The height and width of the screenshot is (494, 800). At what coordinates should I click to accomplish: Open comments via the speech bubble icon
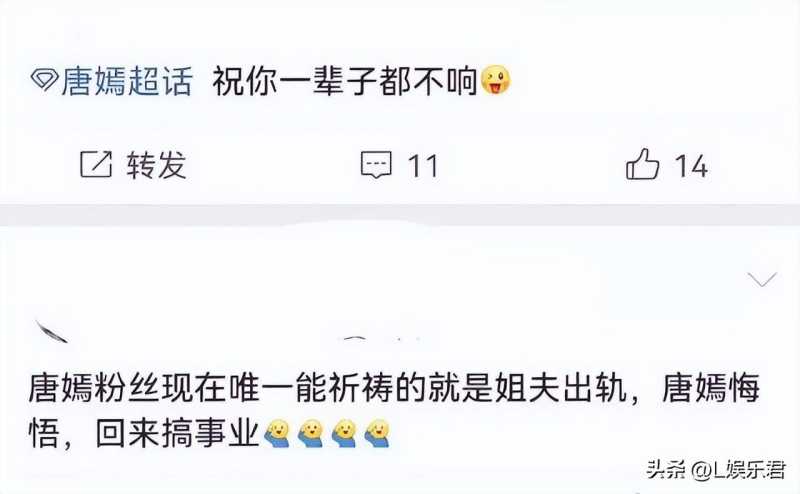click(377, 165)
